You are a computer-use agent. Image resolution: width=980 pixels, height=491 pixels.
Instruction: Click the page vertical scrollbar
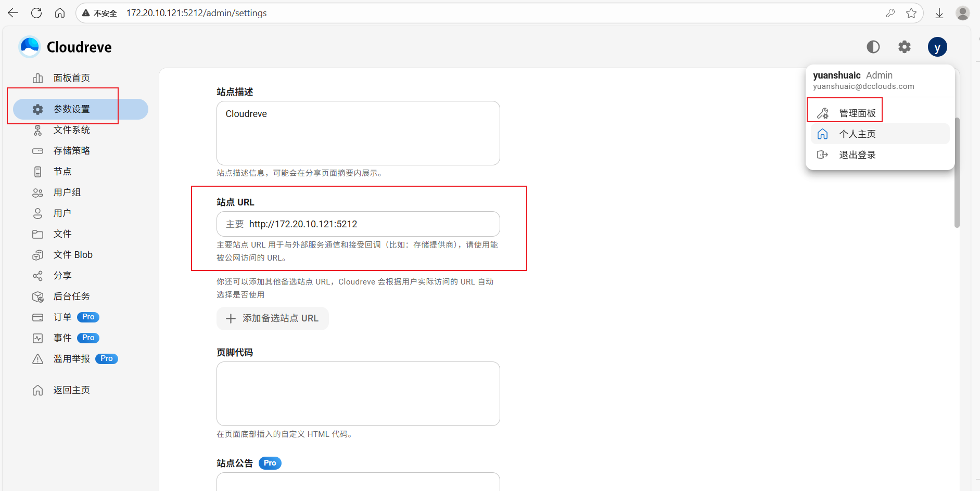pos(957,173)
